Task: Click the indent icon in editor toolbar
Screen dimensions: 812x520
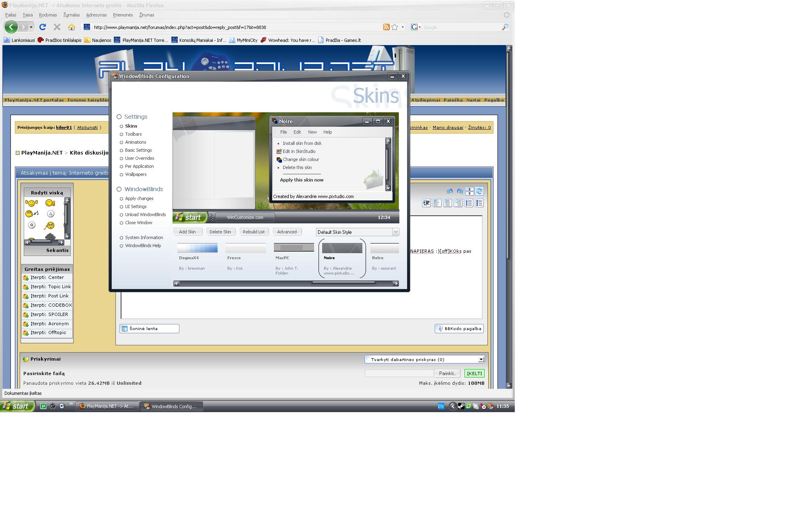Action: coord(426,203)
